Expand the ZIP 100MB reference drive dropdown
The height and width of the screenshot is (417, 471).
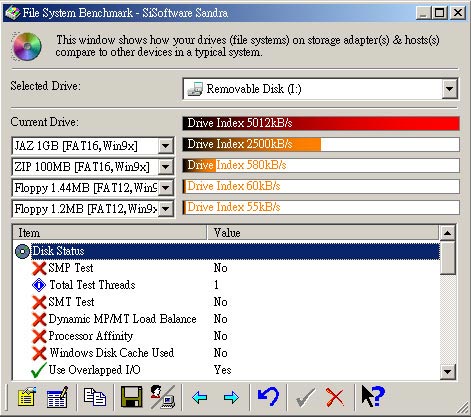(x=166, y=167)
